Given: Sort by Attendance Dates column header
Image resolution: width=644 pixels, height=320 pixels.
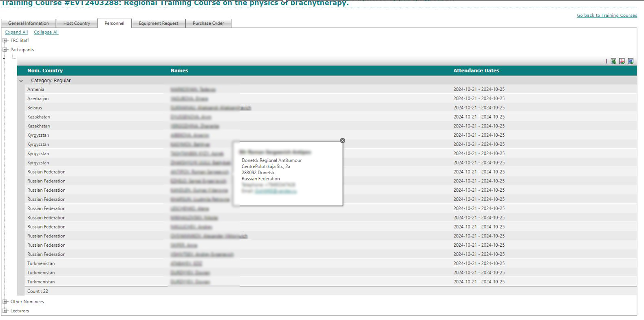Looking at the screenshot, I should [x=476, y=71].
